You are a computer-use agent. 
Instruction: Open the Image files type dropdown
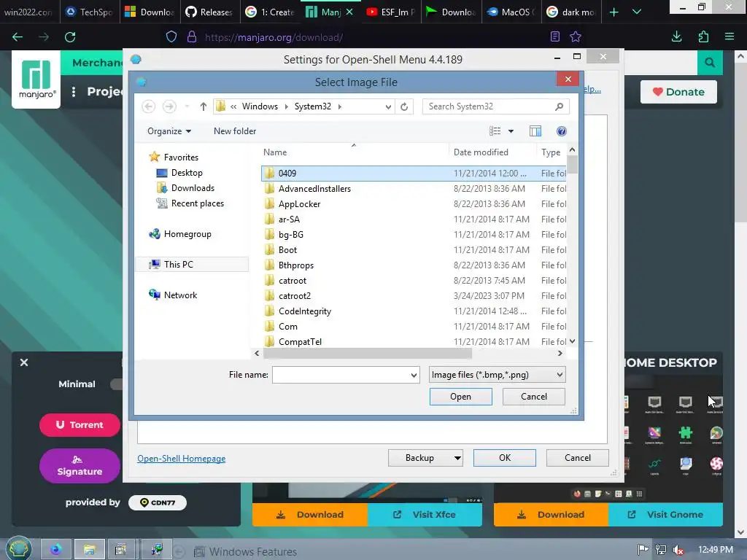pos(497,375)
